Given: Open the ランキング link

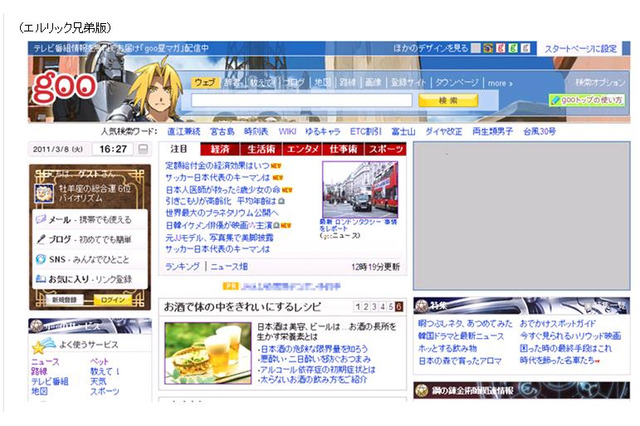Looking at the screenshot, I should [x=182, y=266].
